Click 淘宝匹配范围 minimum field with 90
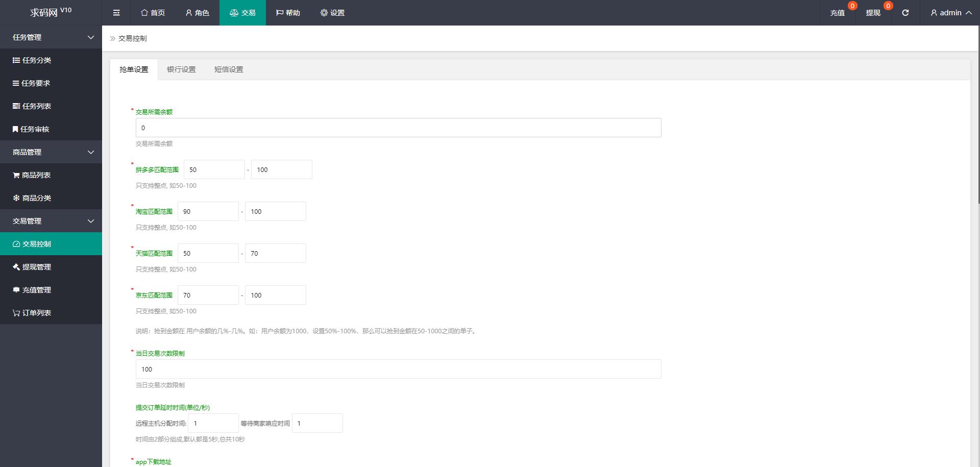Viewport: 980px width, 467px height. (208, 211)
